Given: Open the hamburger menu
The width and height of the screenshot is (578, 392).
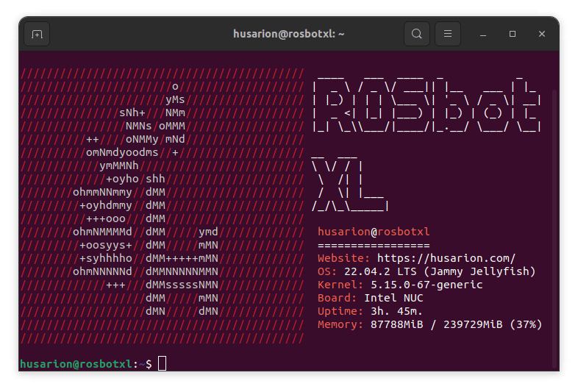Looking at the screenshot, I should (448, 34).
